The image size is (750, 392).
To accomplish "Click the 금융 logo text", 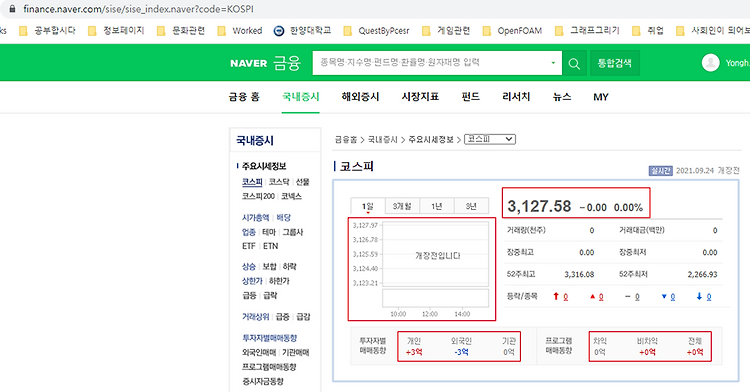I will point(287,63).
